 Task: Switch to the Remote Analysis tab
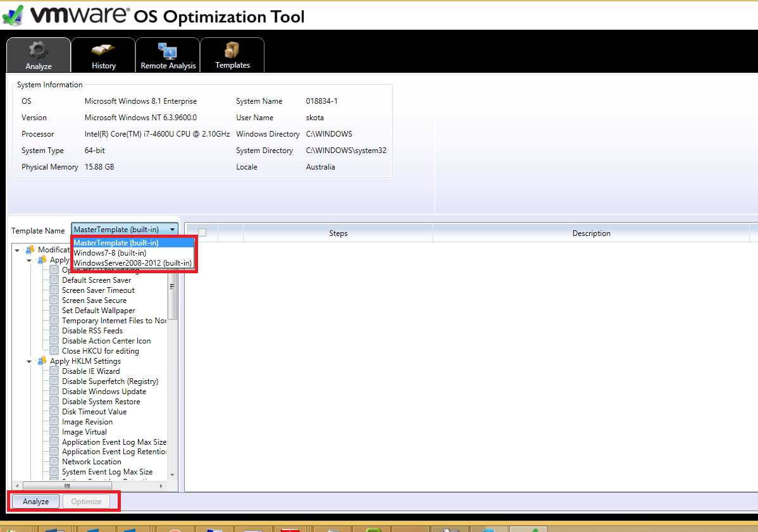pyautogui.click(x=168, y=55)
